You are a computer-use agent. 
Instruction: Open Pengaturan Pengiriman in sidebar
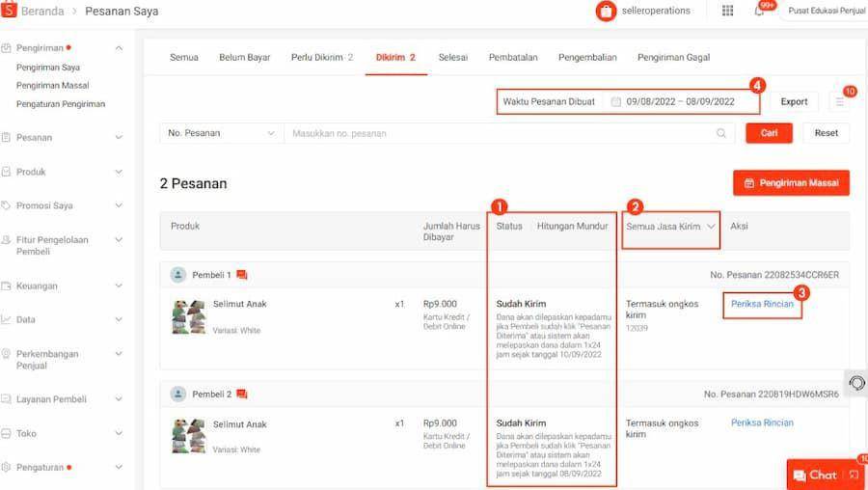tap(61, 104)
